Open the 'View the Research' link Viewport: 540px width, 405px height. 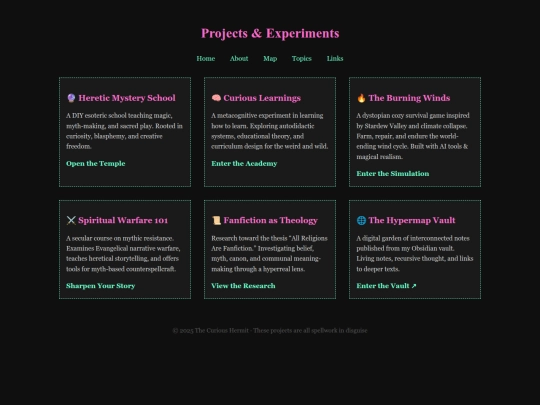tap(243, 286)
